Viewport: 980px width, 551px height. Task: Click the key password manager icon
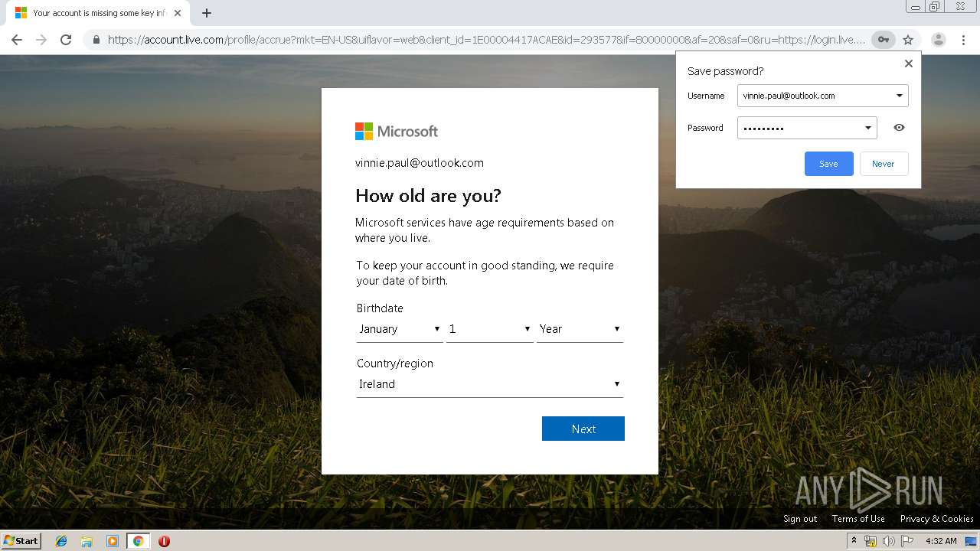pos(884,40)
